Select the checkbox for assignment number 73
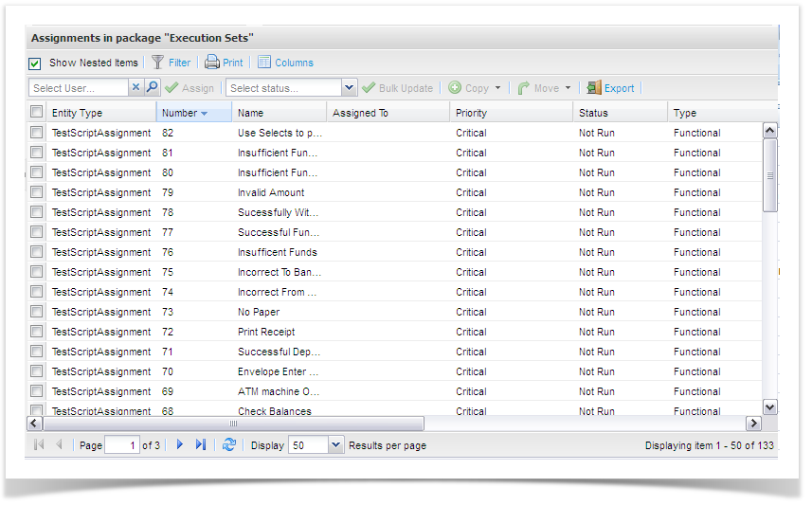Viewport: 812px width, 506px height. [x=36, y=312]
